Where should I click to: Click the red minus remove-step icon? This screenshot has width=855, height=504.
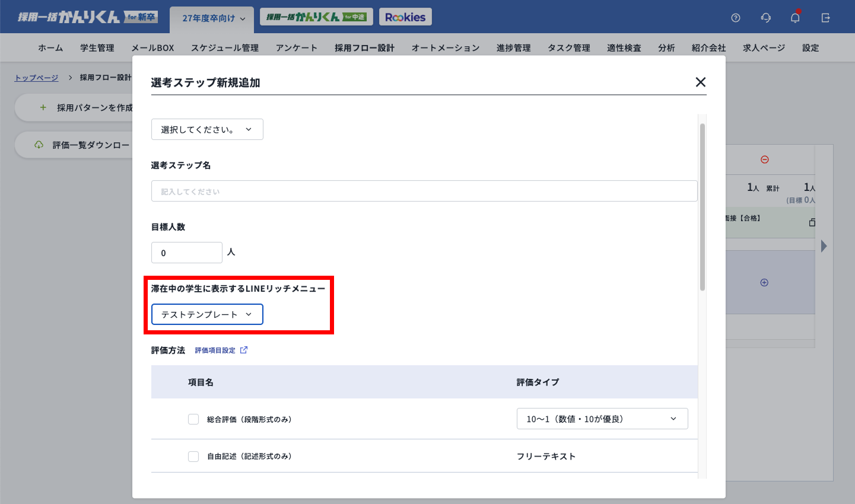tap(765, 160)
